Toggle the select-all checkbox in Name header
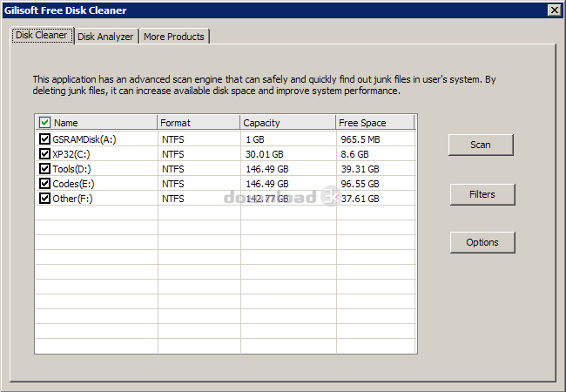This screenshot has width=566, height=392. pos(44,122)
